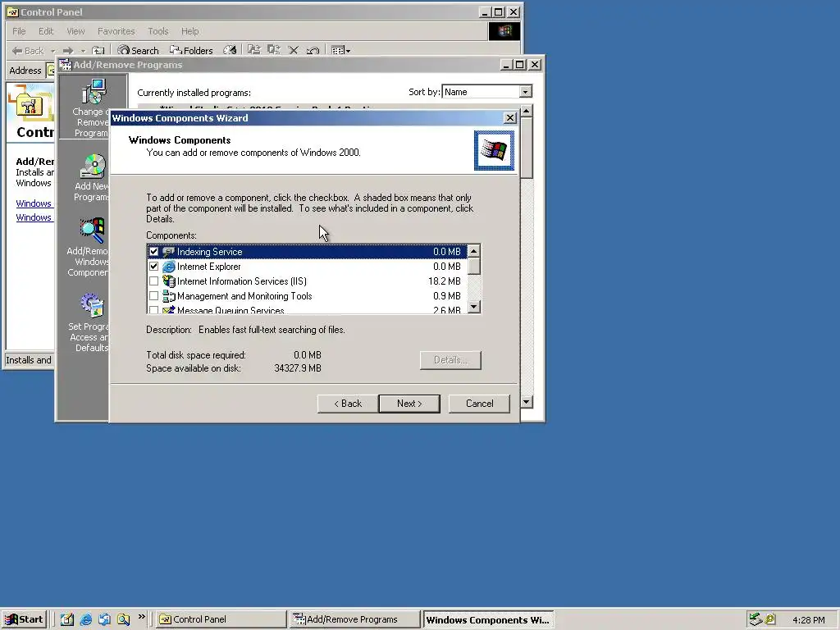The width and height of the screenshot is (840, 630).
Task: Click Change or Remove Programs icon
Action: tap(94, 91)
